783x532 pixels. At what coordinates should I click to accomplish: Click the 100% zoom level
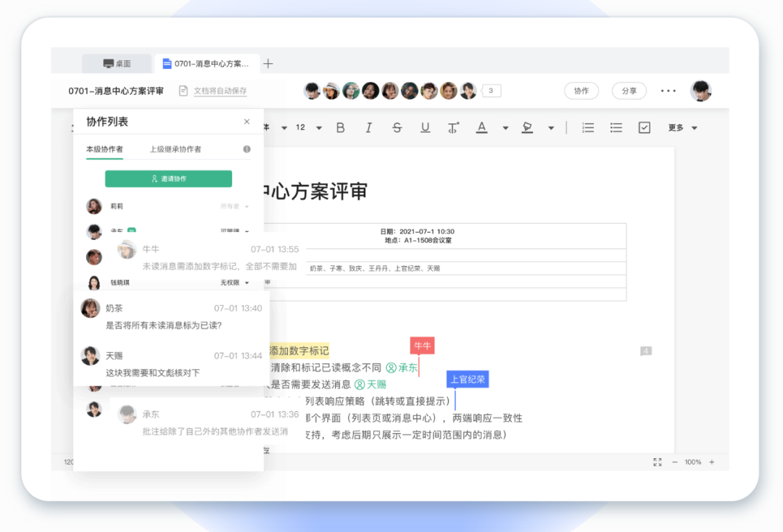pyautogui.click(x=692, y=462)
